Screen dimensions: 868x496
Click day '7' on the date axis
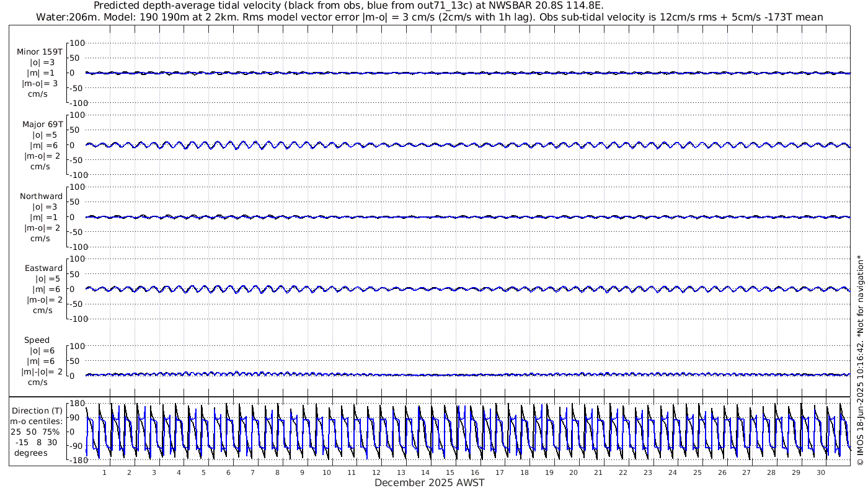click(252, 472)
